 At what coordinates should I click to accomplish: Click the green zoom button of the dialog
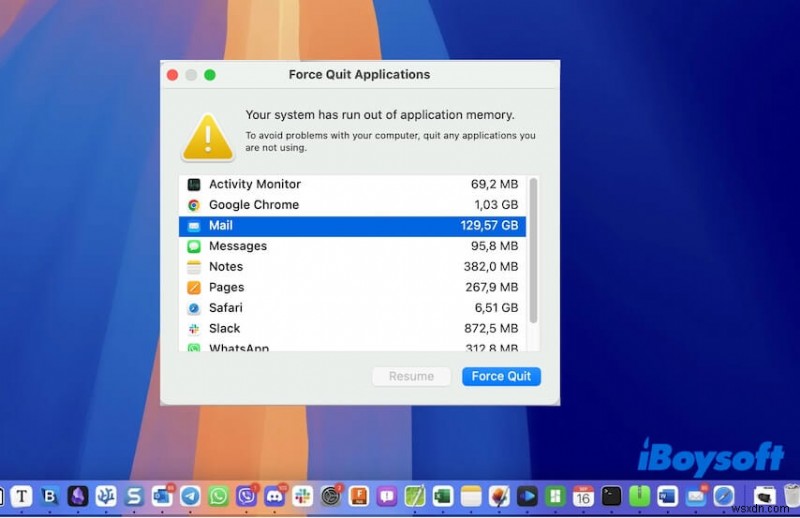(210, 76)
